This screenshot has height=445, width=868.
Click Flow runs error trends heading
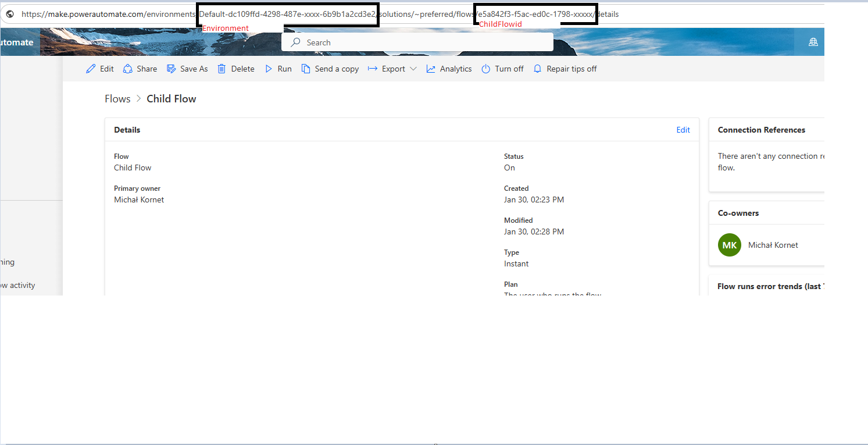click(x=770, y=286)
